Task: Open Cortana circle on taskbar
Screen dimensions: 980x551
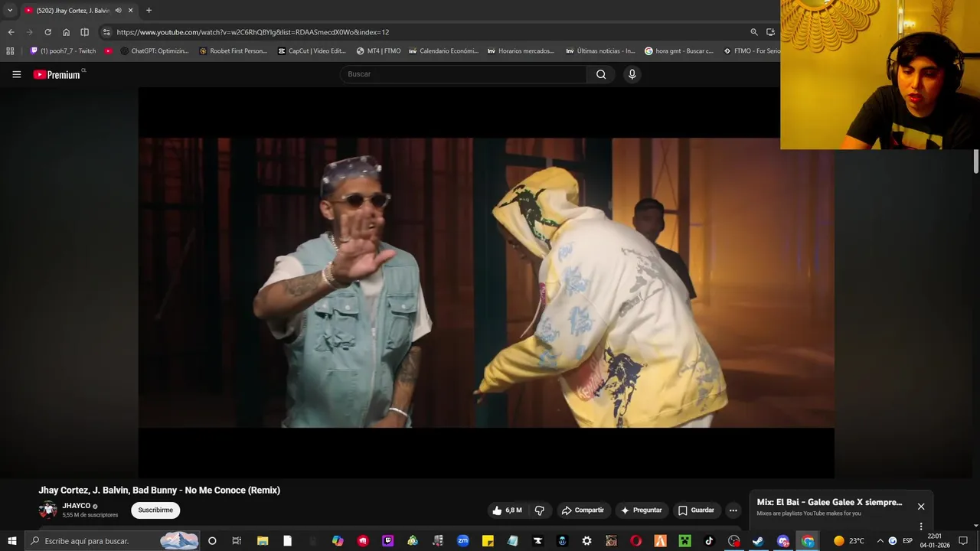Action: pyautogui.click(x=212, y=541)
